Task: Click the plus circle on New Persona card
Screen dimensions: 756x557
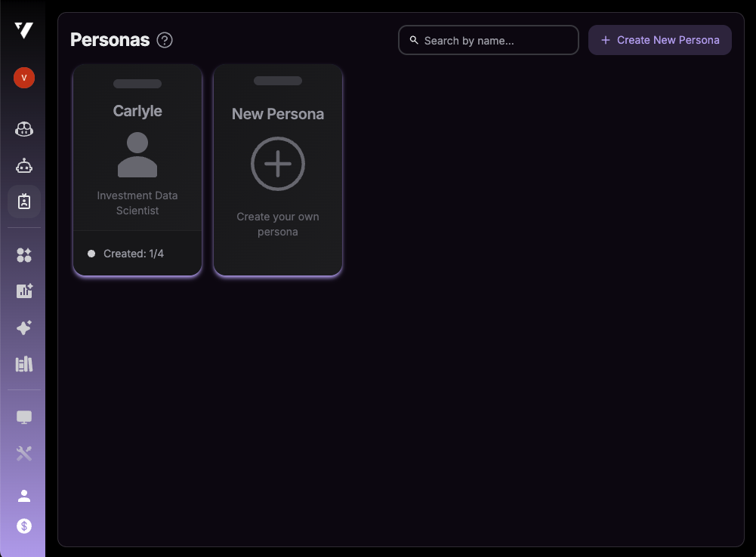Action: tap(277, 164)
